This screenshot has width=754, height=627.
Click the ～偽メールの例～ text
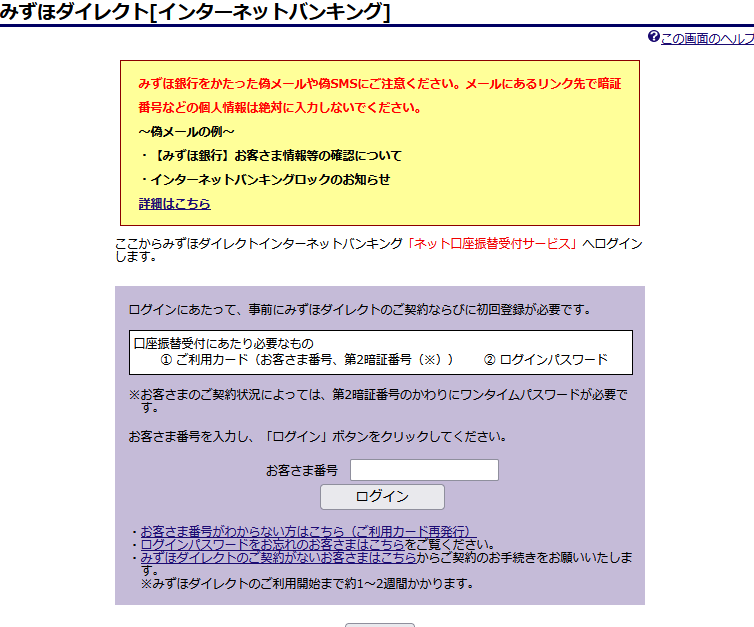[187, 131]
